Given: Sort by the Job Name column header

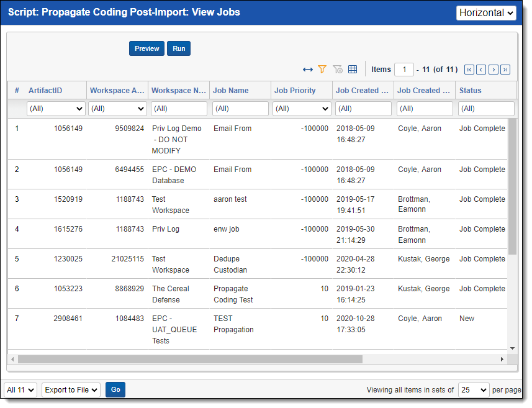Looking at the screenshot, I should (231, 91).
